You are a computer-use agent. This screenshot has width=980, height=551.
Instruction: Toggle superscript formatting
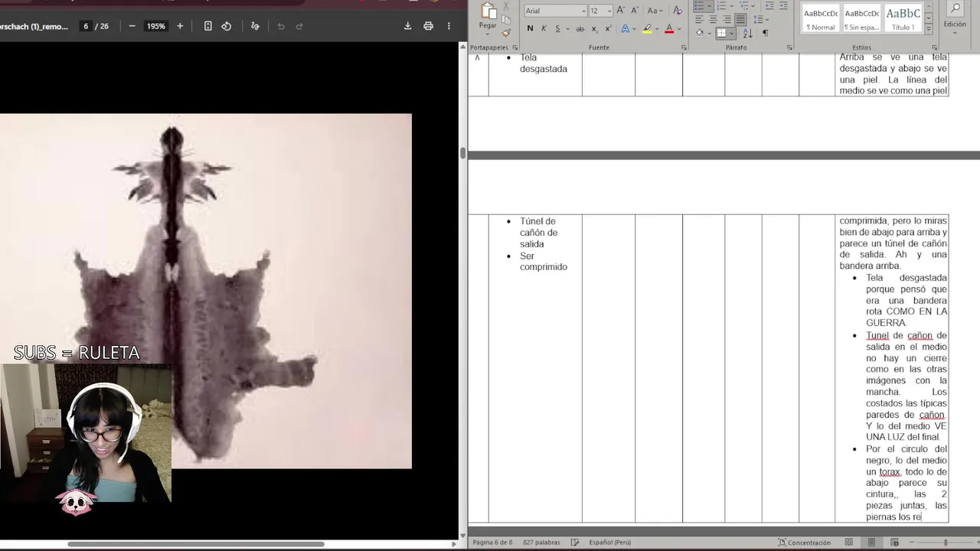pos(608,28)
